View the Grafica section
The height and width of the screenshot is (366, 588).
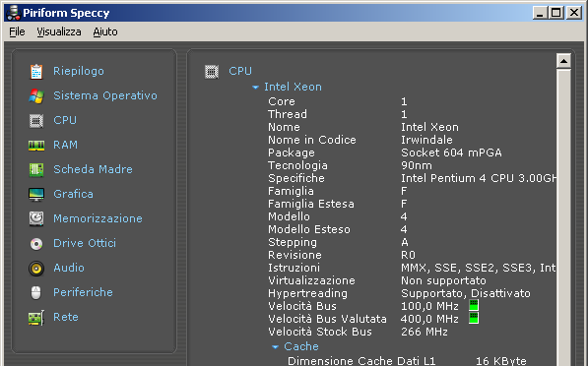(x=73, y=194)
